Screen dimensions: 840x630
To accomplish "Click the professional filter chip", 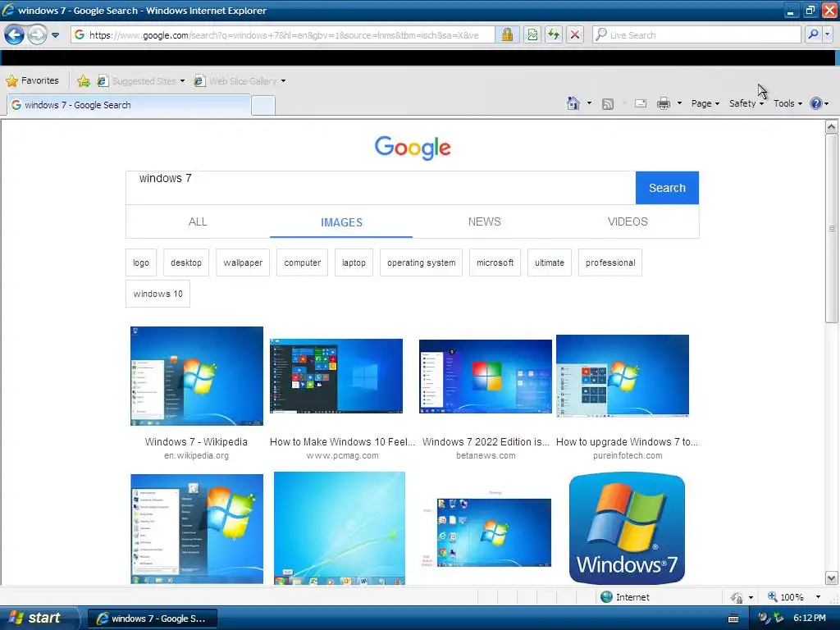I will [610, 262].
